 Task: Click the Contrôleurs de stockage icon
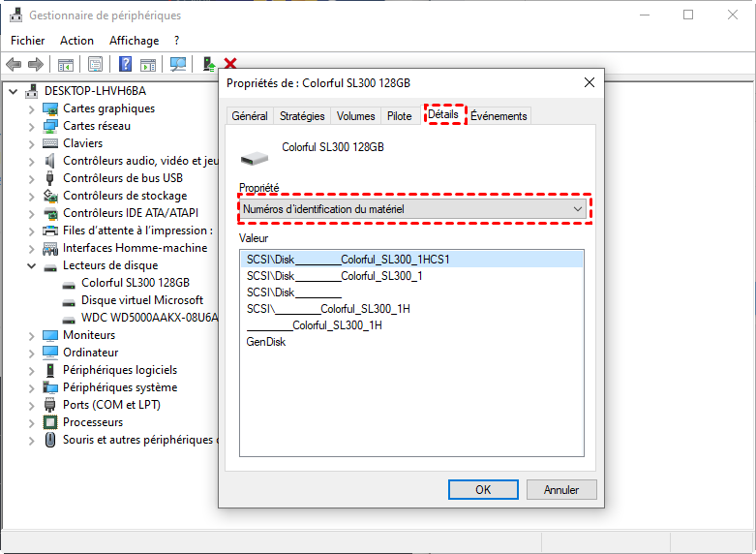click(50, 196)
